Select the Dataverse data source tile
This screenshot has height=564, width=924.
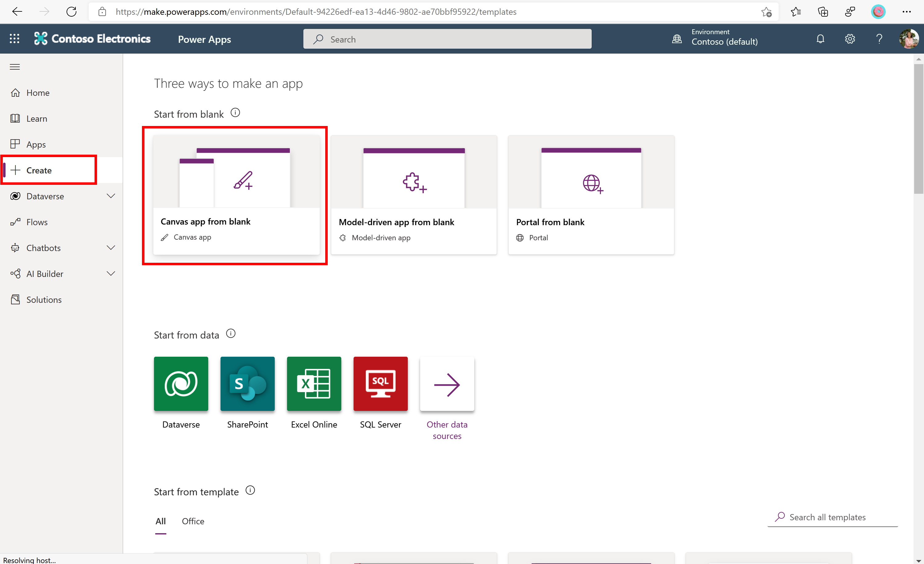pos(181,383)
